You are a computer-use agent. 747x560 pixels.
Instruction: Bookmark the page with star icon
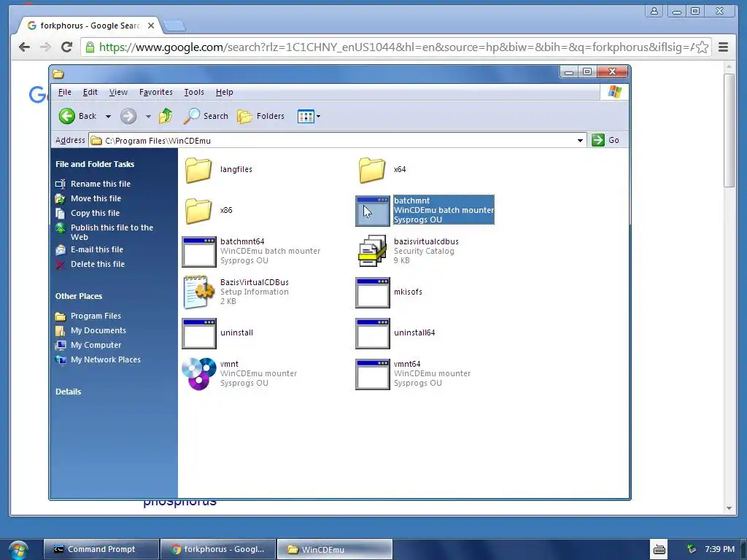pos(702,47)
